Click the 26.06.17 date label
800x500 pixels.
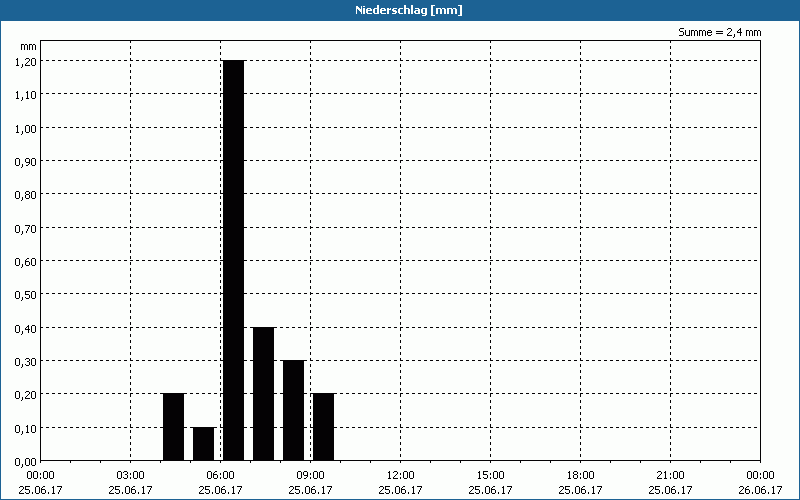[760, 490]
